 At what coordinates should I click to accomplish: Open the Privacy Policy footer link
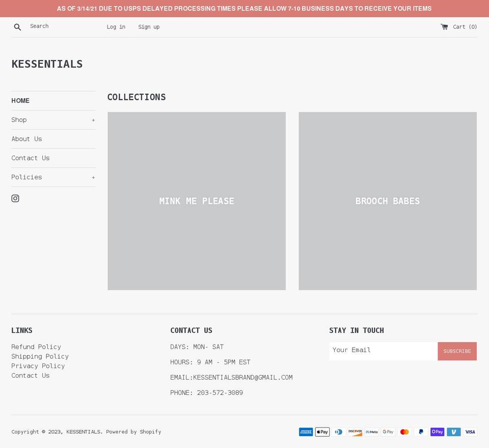tap(38, 365)
